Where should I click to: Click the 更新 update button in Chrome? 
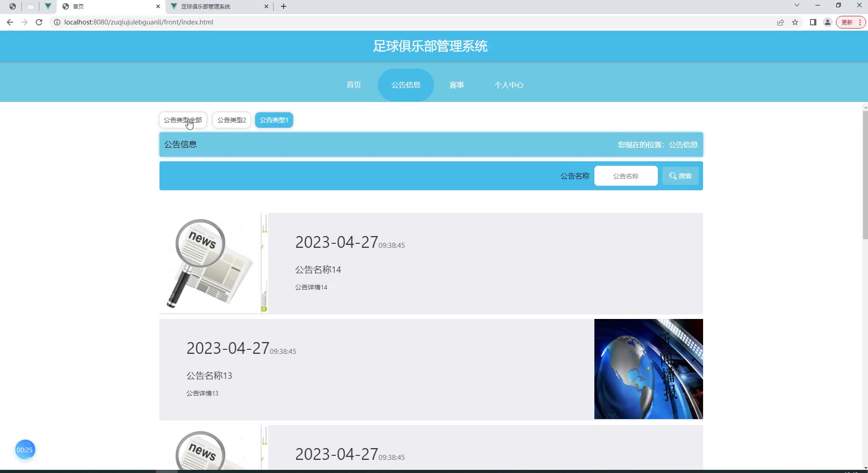tap(851, 22)
